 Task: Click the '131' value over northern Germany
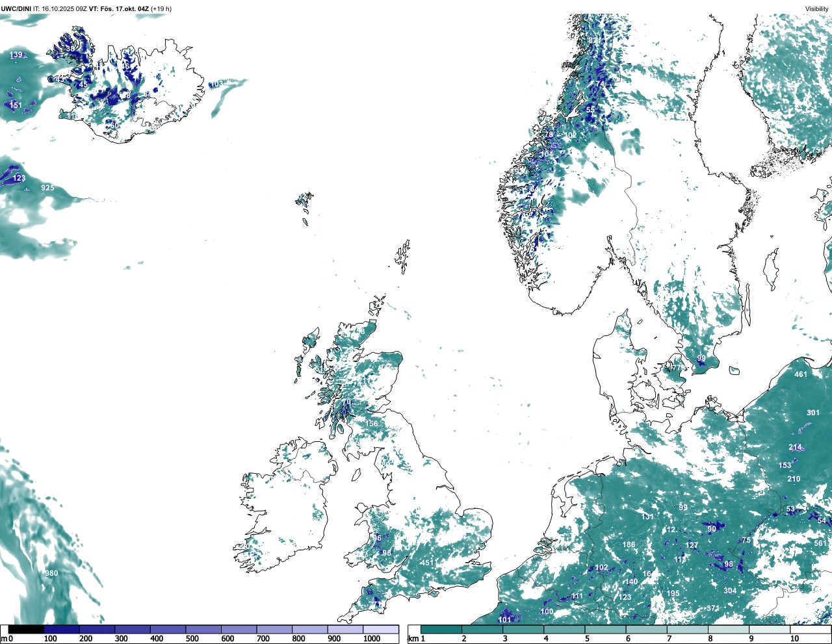[x=647, y=517]
